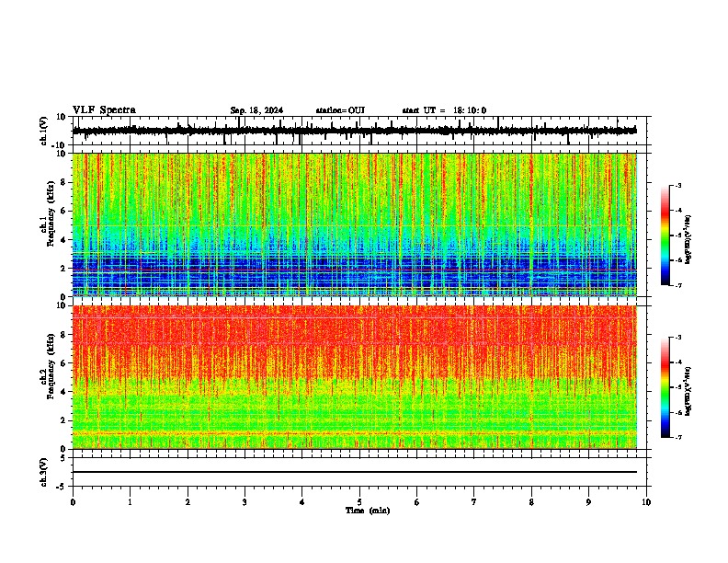Click the '6' kHz tick on ch.2 frequency axis
The height and width of the screenshot is (563, 728).
(64, 362)
